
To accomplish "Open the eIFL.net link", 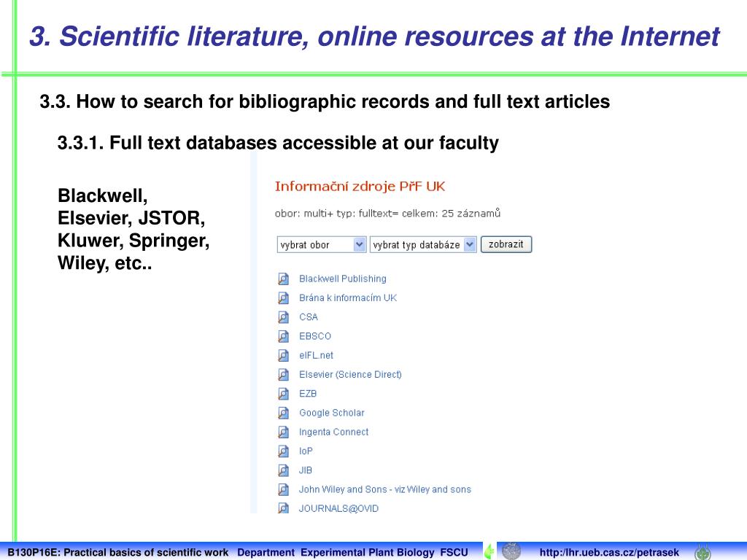I will click(x=316, y=355).
